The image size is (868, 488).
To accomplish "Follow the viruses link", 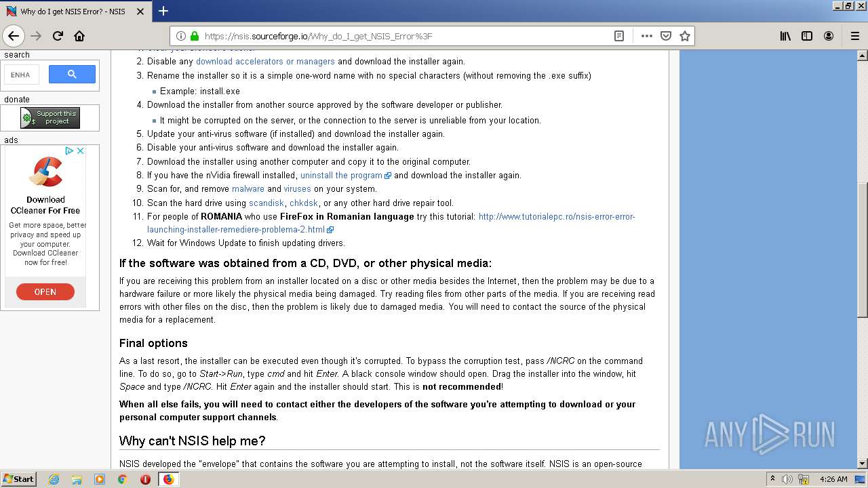I will [x=297, y=189].
